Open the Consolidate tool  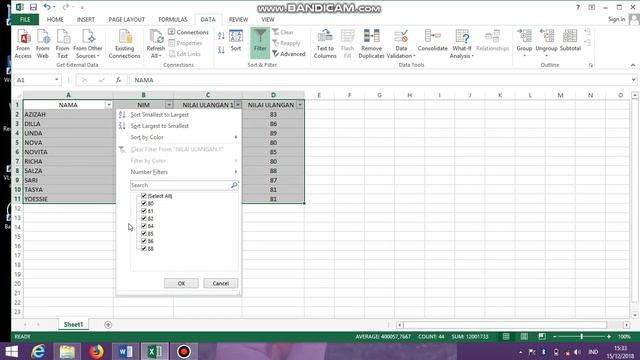tap(432, 41)
